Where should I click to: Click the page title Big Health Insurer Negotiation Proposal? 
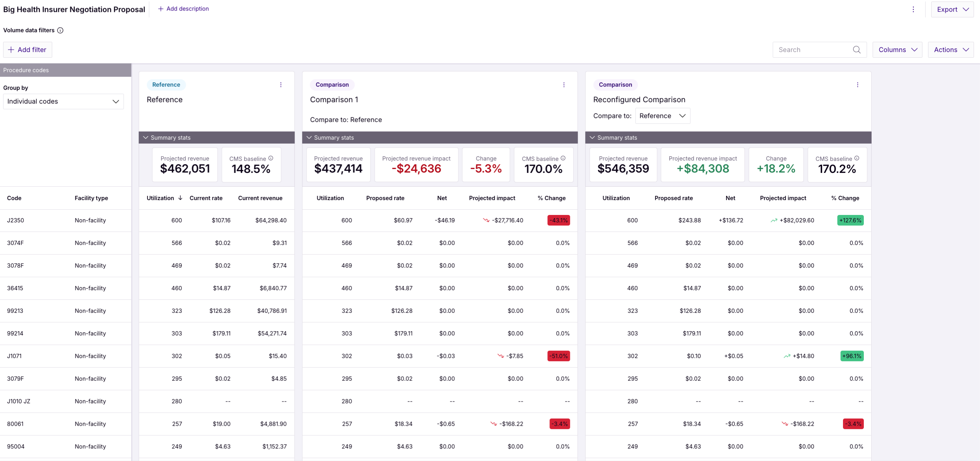point(74,9)
